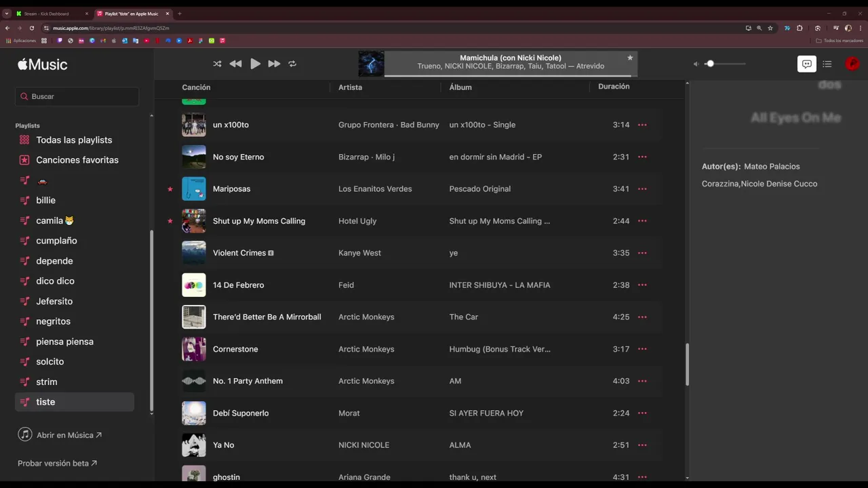The height and width of the screenshot is (488, 868).
Task: Open more options for No soy Eterno
Action: click(642, 157)
